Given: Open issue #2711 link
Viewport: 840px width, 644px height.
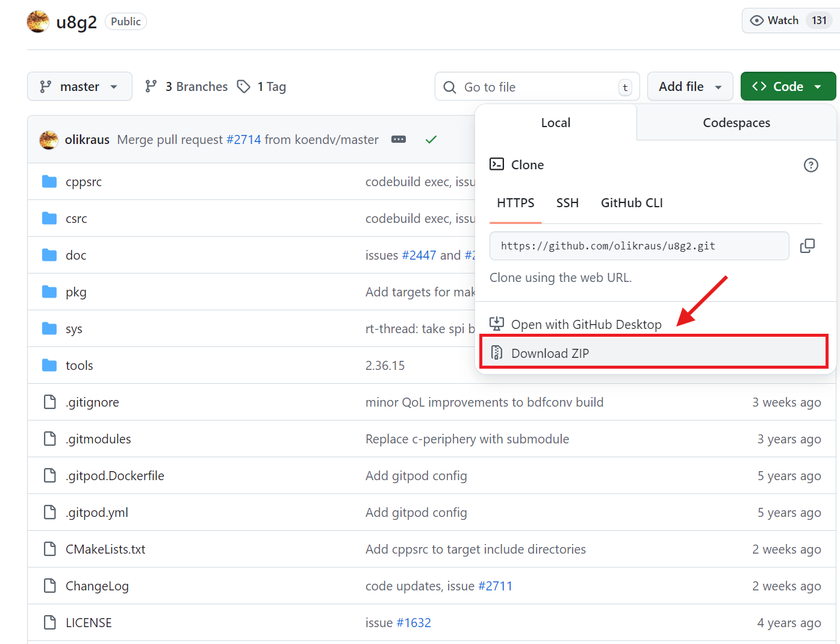Looking at the screenshot, I should tap(495, 586).
